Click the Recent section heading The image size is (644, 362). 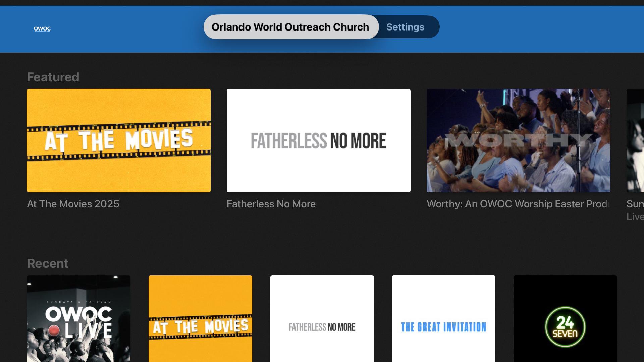(x=47, y=264)
